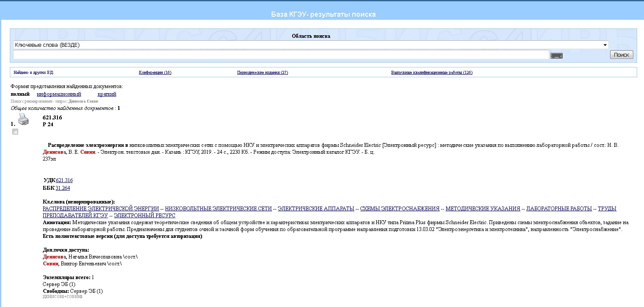Click the printer icon for record 1
Viewport: 644px width, 307px height.
click(x=23, y=119)
